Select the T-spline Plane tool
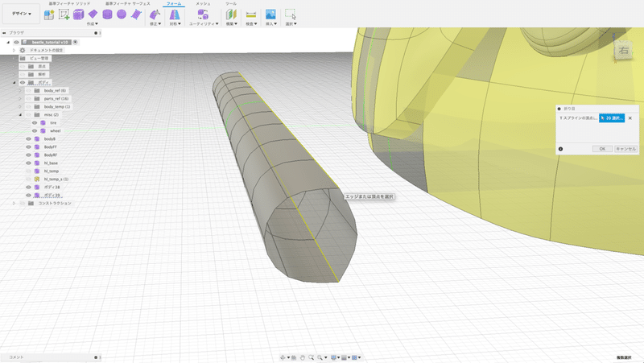This screenshot has width=644, height=363. (93, 14)
